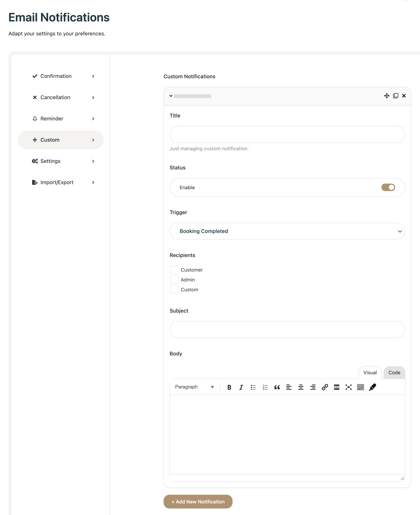Viewport: 420px width, 515px height.
Task: Switch to the Code editor tab
Action: pos(394,373)
